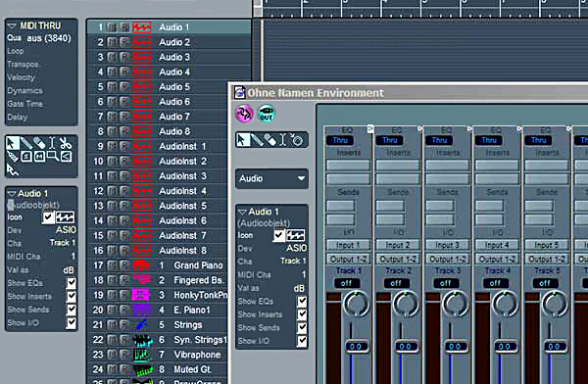588x384 pixels.
Task: Select the mute tool in Arrange toolbox
Action: [39, 157]
